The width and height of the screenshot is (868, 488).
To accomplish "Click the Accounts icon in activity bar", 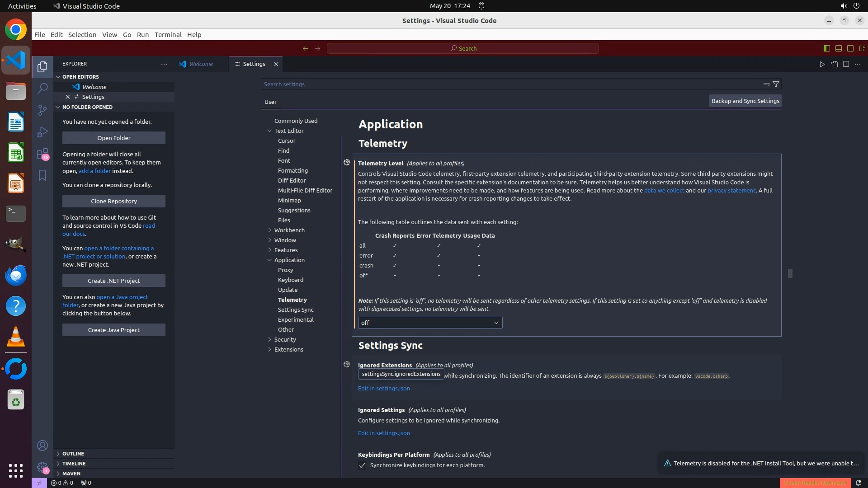I will [42, 446].
